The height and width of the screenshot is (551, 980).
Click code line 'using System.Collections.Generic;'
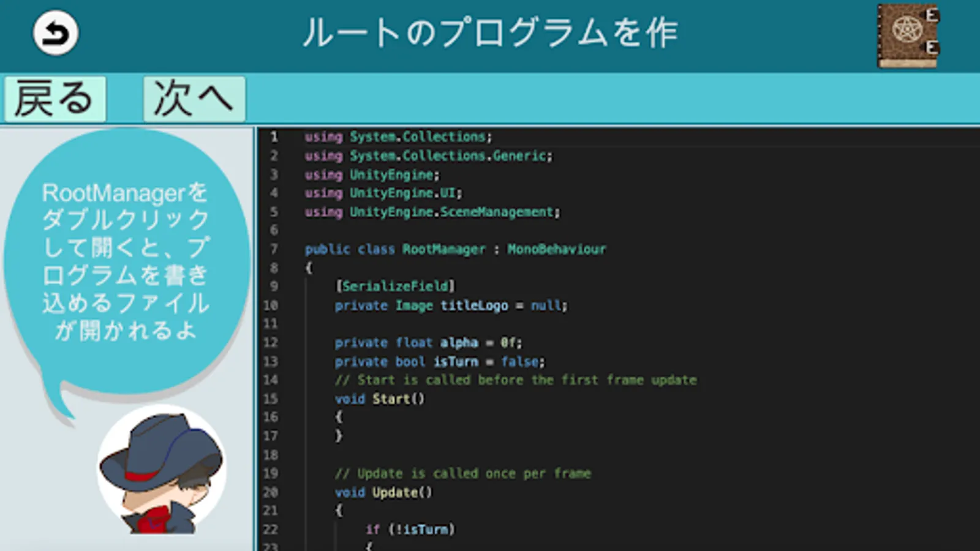428,156
